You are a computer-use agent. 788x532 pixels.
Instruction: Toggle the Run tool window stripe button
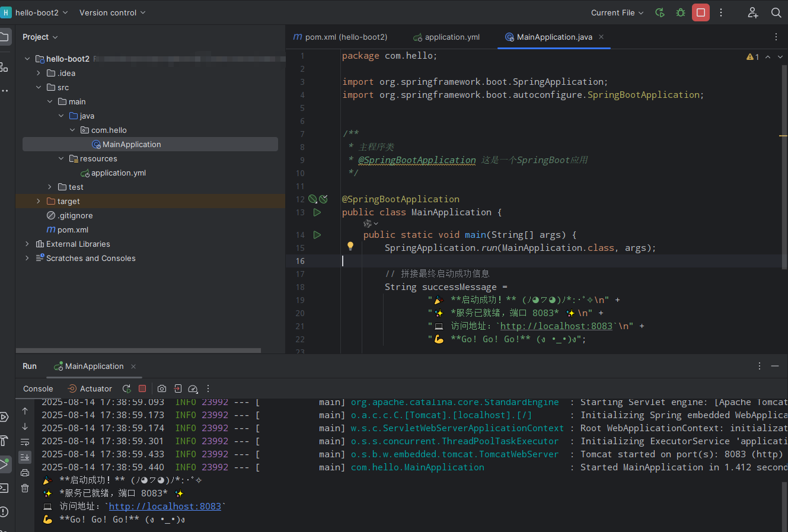click(x=4, y=464)
